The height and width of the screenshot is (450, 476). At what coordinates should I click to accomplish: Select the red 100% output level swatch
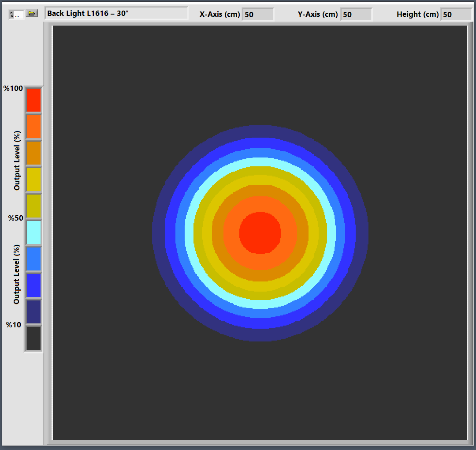point(33,100)
